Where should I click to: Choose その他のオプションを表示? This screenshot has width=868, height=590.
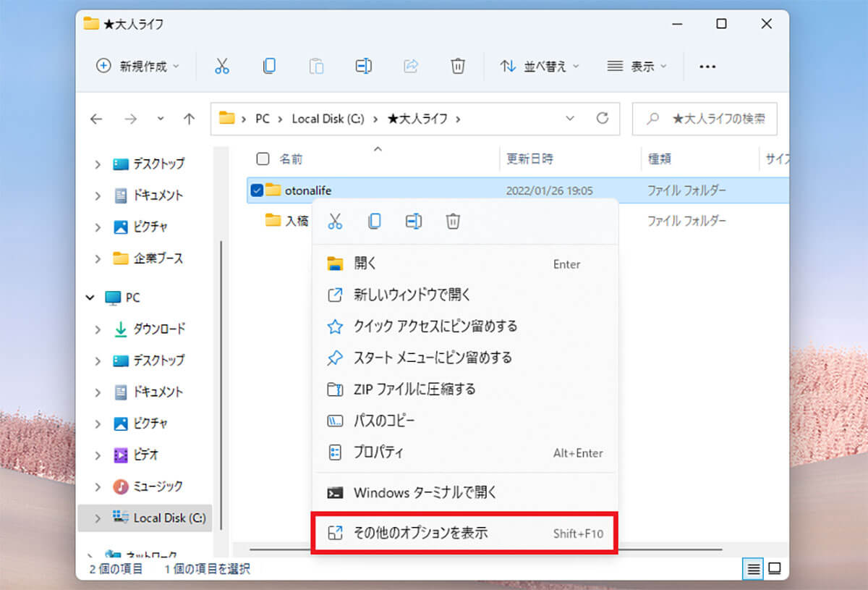464,534
